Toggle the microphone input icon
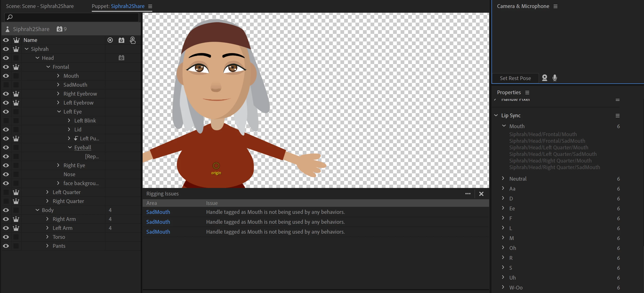 pyautogui.click(x=555, y=78)
